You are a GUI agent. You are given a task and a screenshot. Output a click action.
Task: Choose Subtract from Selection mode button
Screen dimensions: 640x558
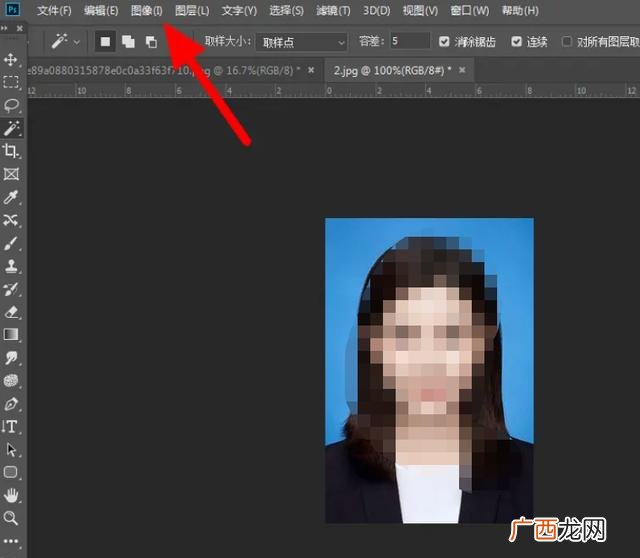151,42
